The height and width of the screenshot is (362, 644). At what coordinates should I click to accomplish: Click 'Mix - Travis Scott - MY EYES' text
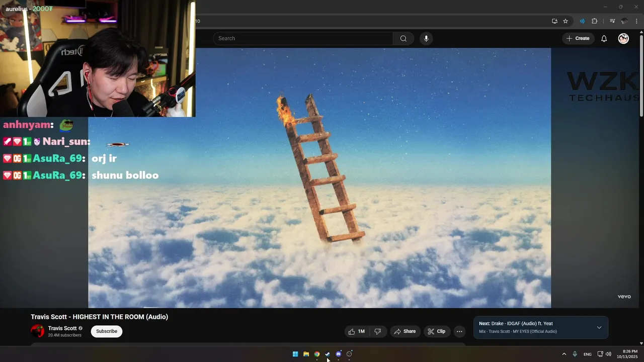[x=518, y=332]
